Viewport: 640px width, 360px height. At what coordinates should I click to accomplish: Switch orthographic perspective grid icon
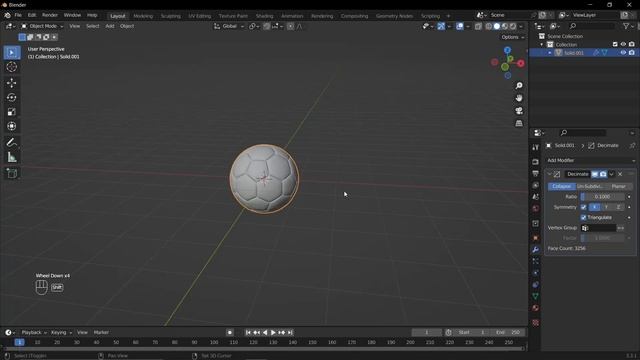(519, 123)
